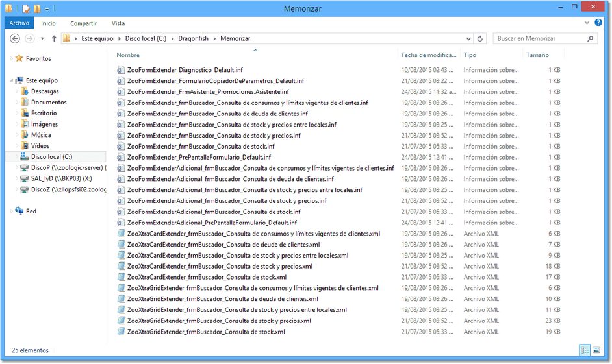Expand the Disco local (C:) tree node

coord(17,157)
